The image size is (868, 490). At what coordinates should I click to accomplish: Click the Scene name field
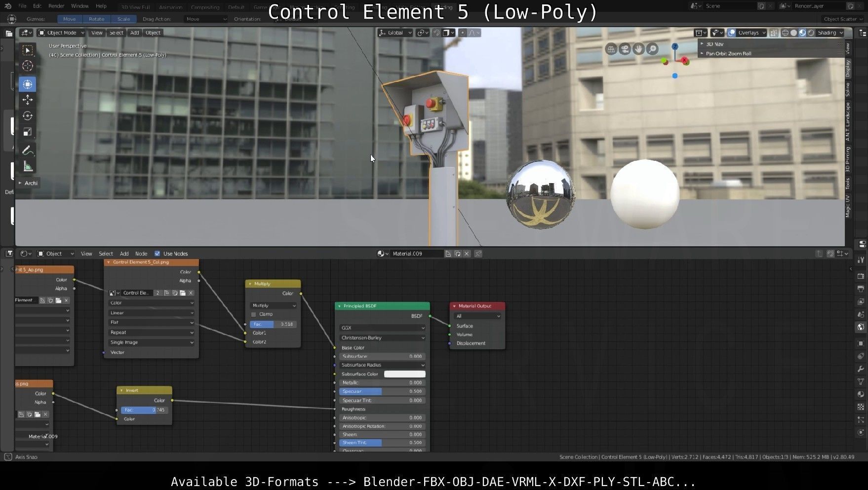tap(730, 6)
